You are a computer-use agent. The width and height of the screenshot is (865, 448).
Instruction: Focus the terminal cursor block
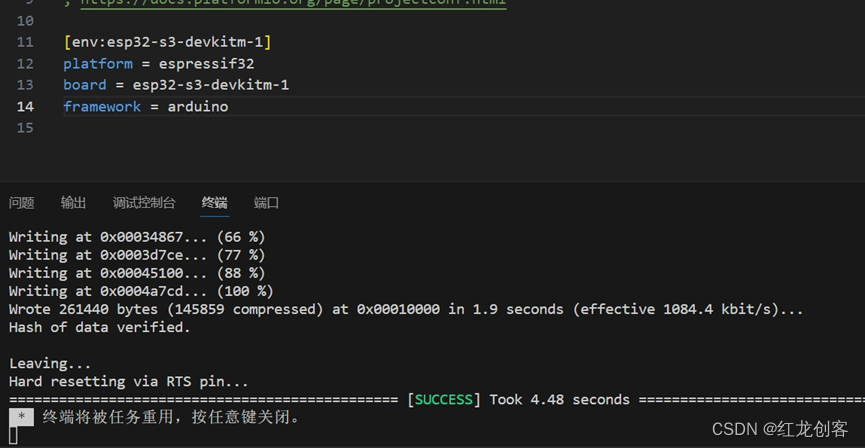click(x=14, y=435)
